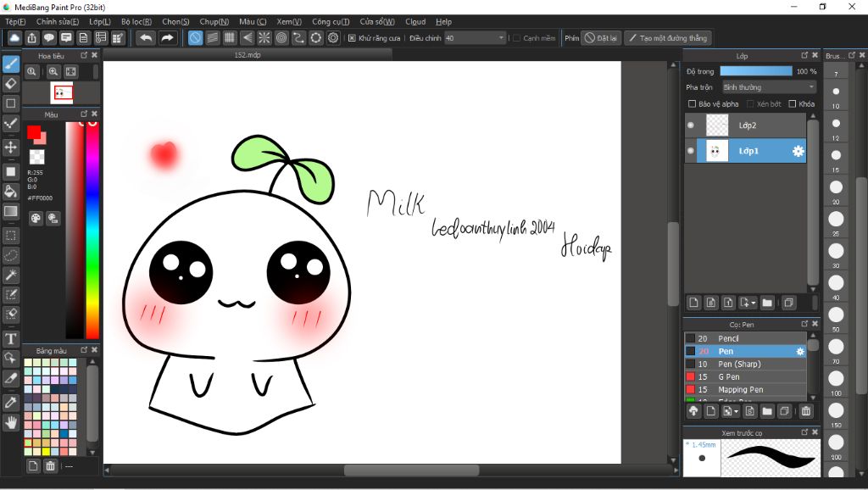This screenshot has height=490, width=868.
Task: Click the Đặt lại button
Action: tap(601, 38)
